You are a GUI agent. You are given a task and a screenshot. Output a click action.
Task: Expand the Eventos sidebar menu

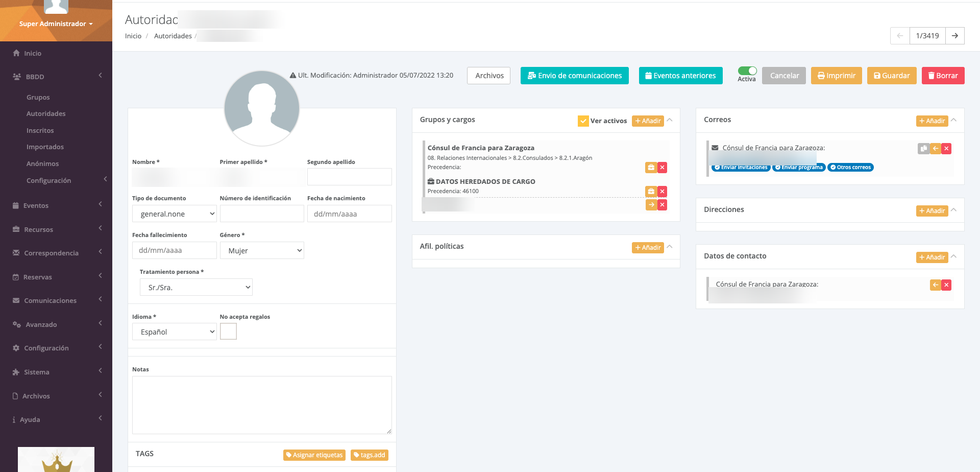[x=56, y=205]
